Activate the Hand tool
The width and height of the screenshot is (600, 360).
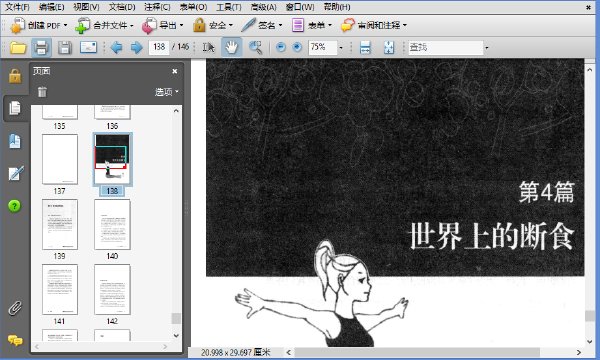(x=232, y=47)
